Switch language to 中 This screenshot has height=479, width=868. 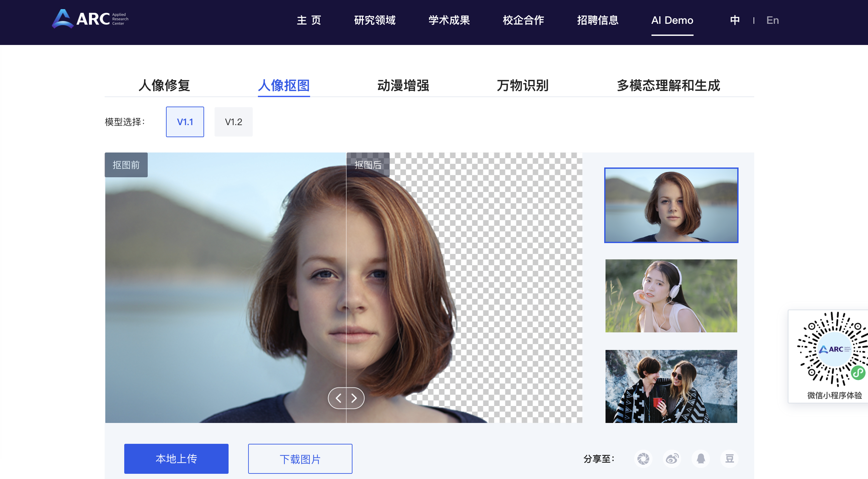click(x=735, y=20)
